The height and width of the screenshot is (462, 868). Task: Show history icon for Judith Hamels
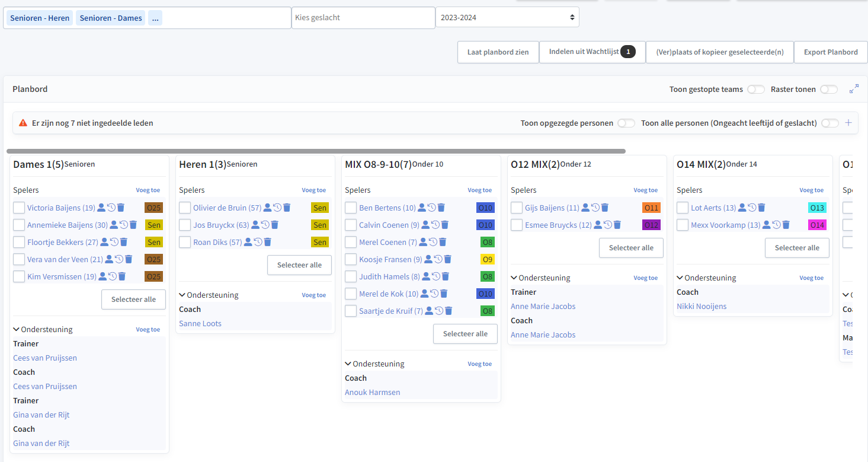coord(435,276)
